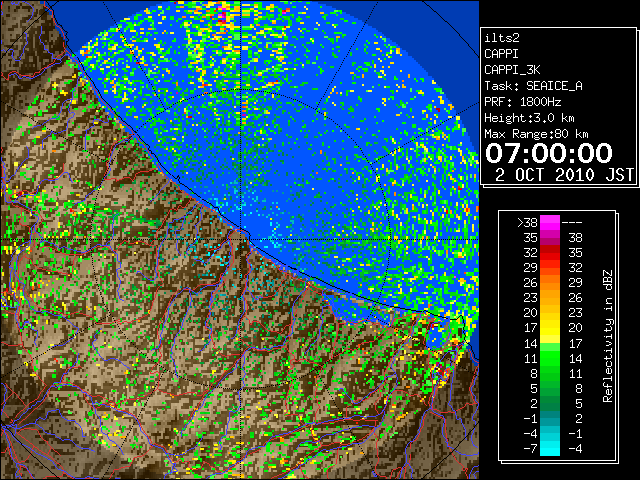Viewport: 640px width, 480px height.
Task: Click the cyan -7 to -4 dBZ legend swatch
Action: click(550, 448)
